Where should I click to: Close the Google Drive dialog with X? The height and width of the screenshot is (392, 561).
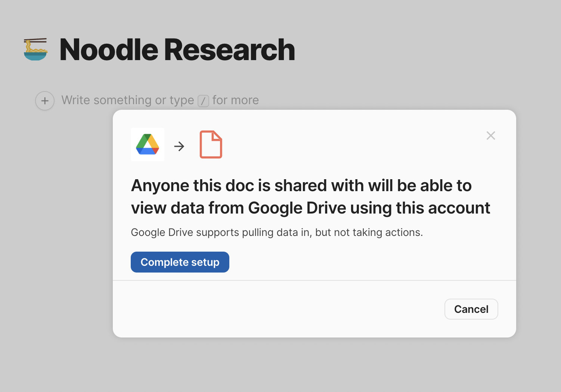(x=491, y=136)
